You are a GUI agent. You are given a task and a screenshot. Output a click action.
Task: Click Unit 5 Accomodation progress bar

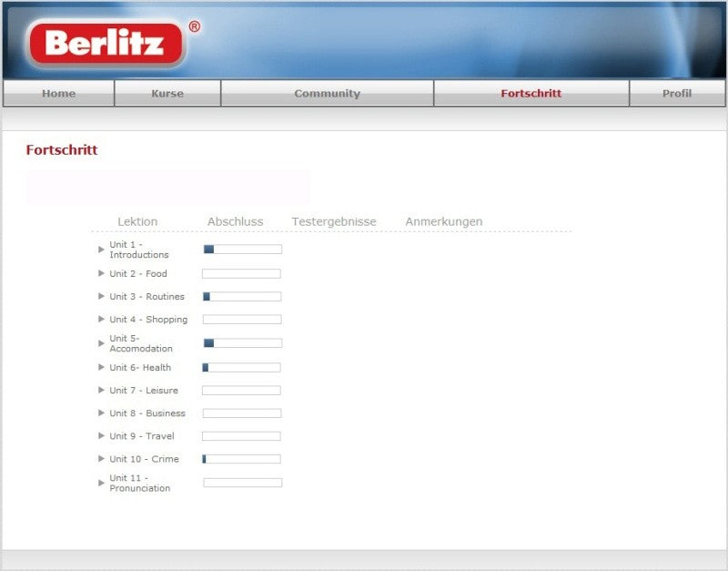243,343
